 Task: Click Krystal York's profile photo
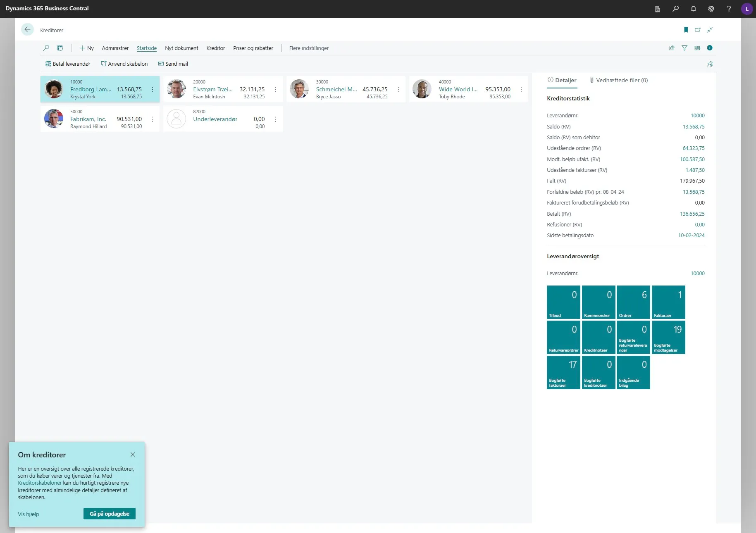coord(54,89)
